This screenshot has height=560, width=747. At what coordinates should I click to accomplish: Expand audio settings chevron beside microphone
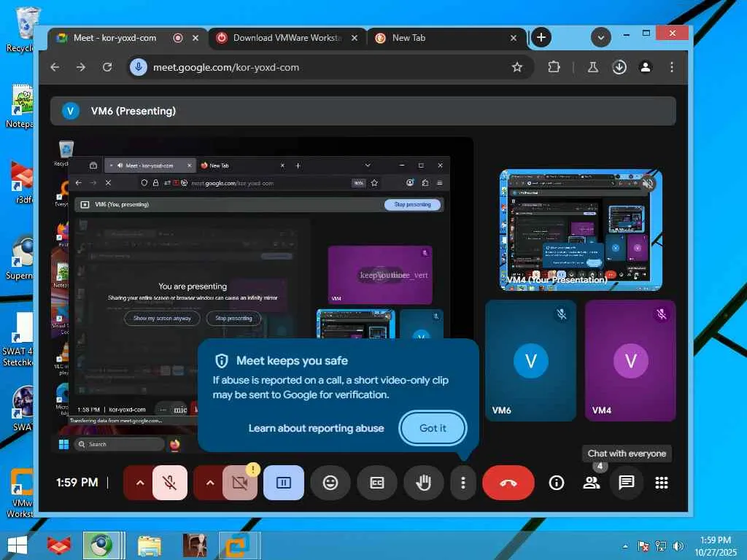[139, 483]
